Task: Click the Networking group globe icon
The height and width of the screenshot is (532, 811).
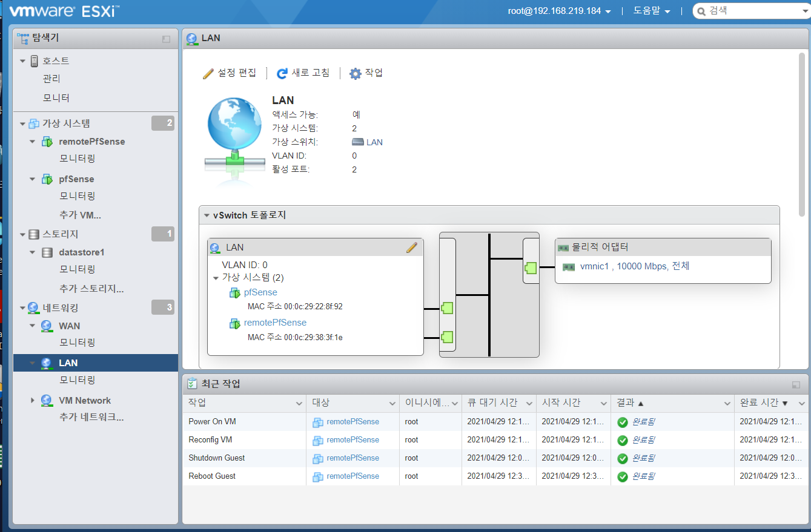Action: tap(34, 308)
